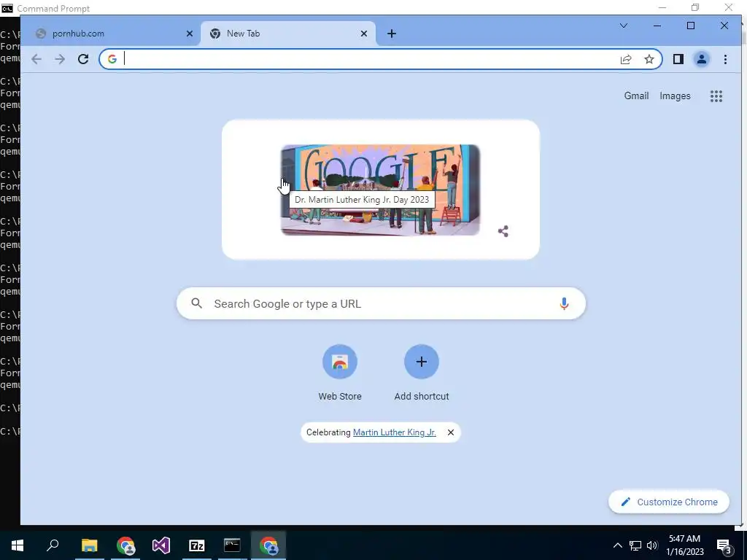Image resolution: width=747 pixels, height=560 pixels.
Task: Open the Chrome profile avatar menu
Action: click(702, 59)
